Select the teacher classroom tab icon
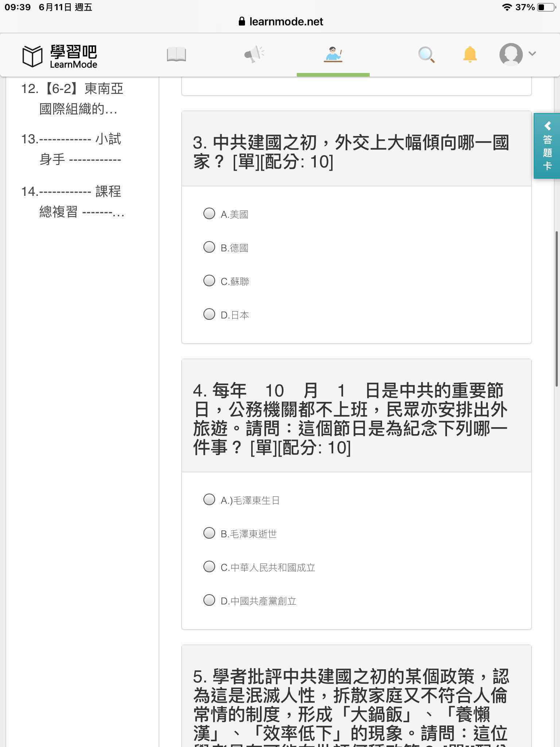Viewport: 560px width, 747px height. point(333,54)
